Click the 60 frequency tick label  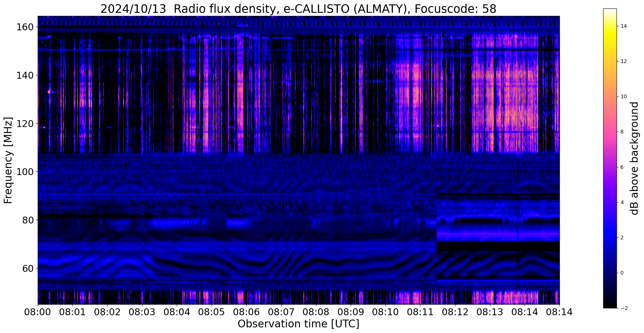pos(27,268)
